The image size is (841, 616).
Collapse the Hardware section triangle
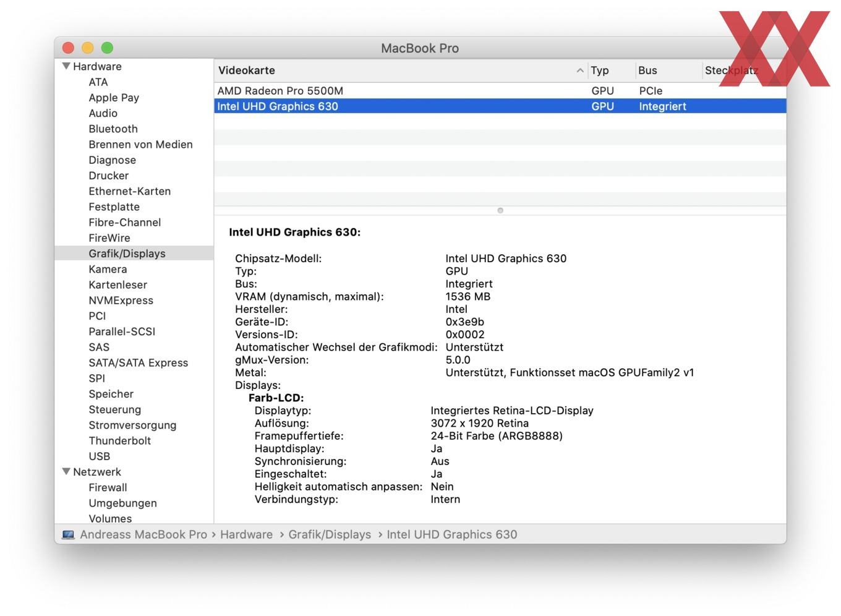[66, 66]
